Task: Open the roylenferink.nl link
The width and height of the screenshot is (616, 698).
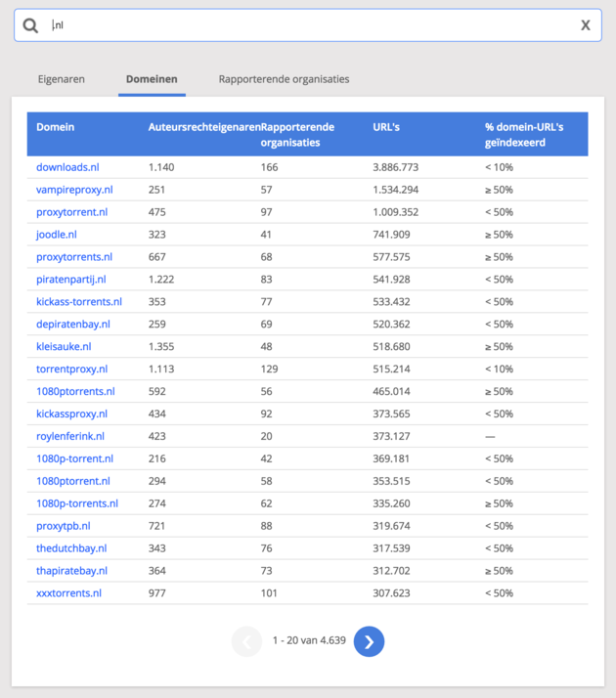Action: [70, 436]
